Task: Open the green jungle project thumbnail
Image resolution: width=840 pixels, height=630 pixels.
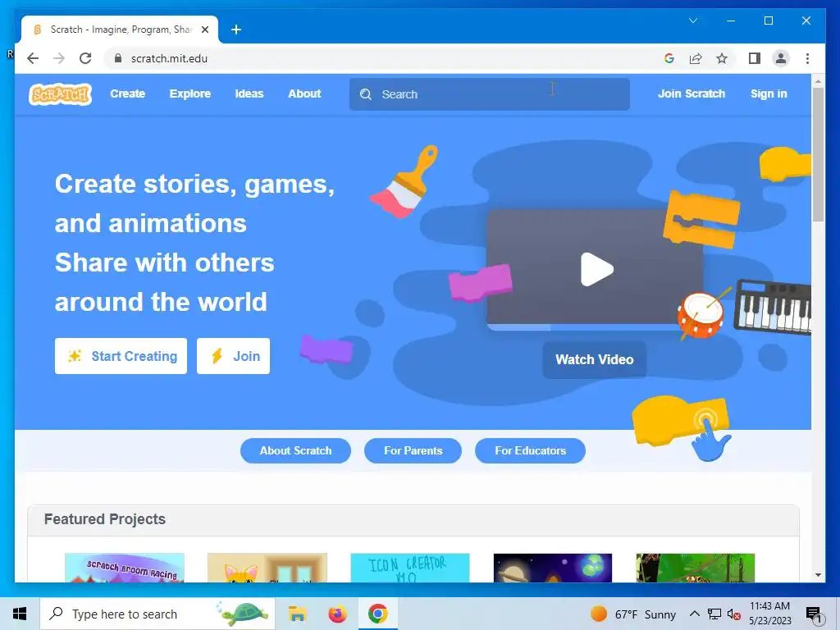Action: point(696,568)
